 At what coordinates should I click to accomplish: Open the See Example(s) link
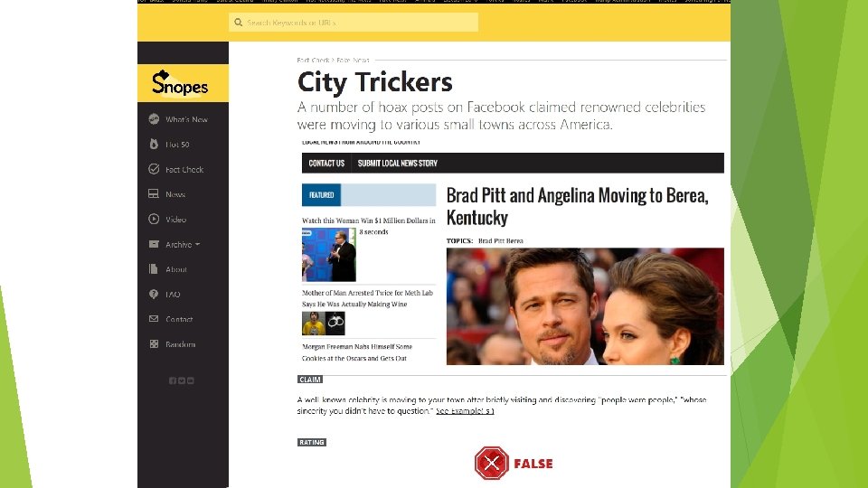click(465, 411)
